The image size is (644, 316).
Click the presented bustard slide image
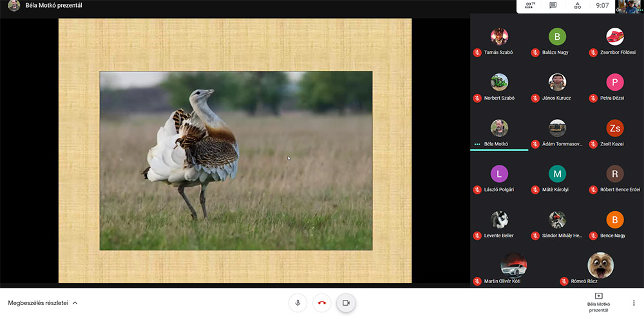236,160
